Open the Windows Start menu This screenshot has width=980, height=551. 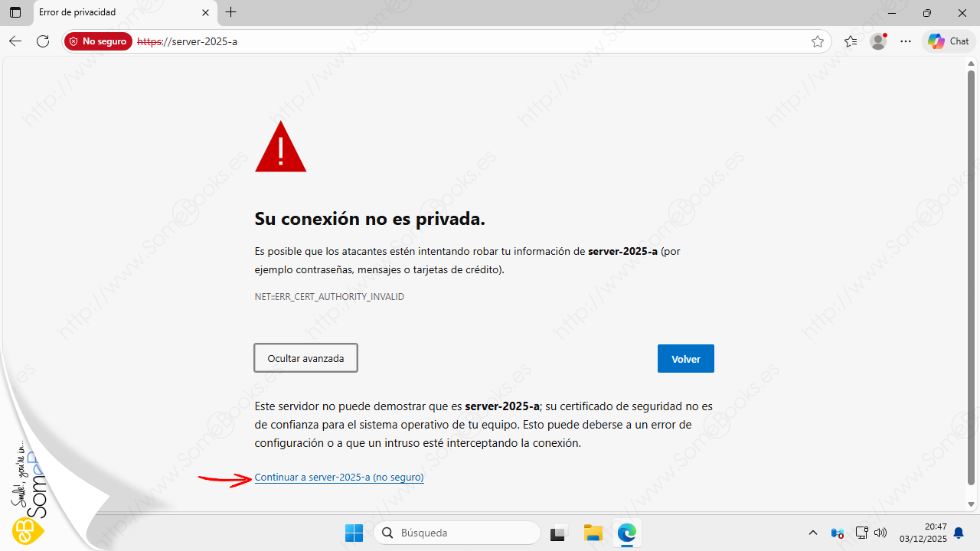(x=354, y=533)
